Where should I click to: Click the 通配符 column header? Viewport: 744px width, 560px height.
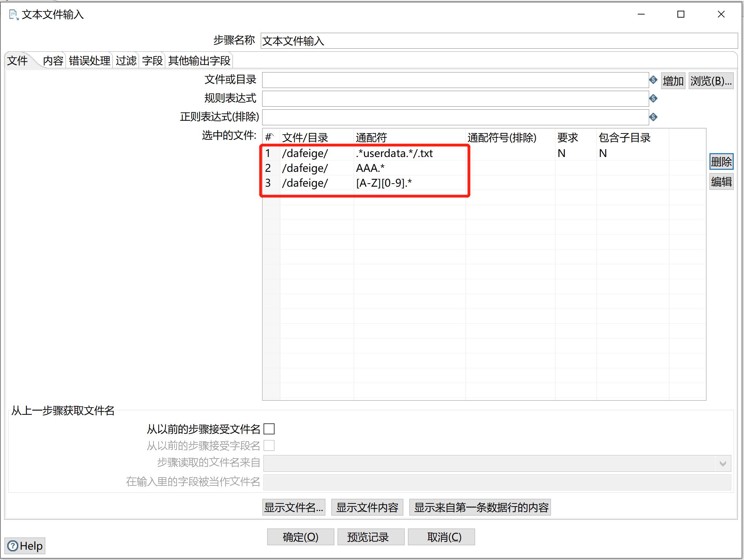coord(409,137)
